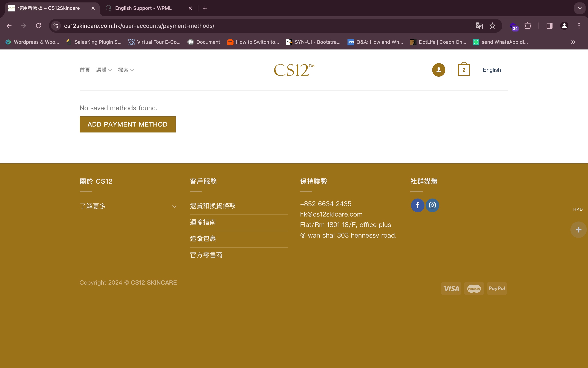Close the English Support WPML tab
This screenshot has width=588, height=368.
click(x=190, y=8)
